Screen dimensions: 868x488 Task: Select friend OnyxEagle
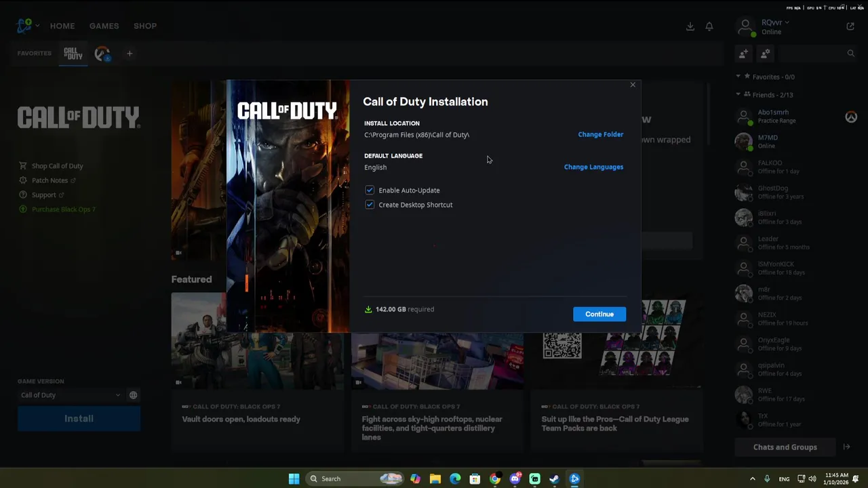(x=797, y=344)
